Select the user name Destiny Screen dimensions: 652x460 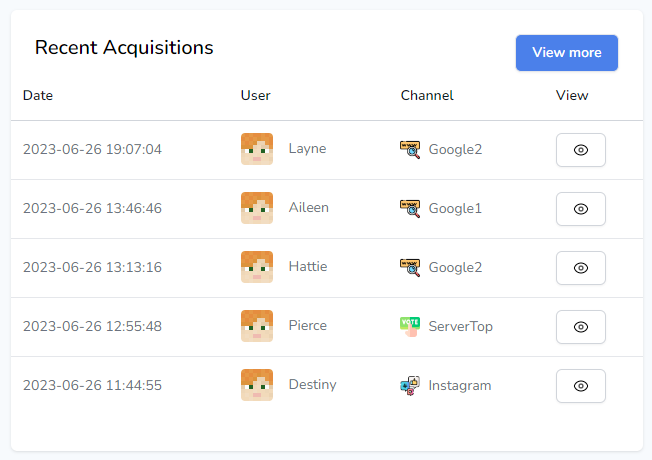click(312, 385)
